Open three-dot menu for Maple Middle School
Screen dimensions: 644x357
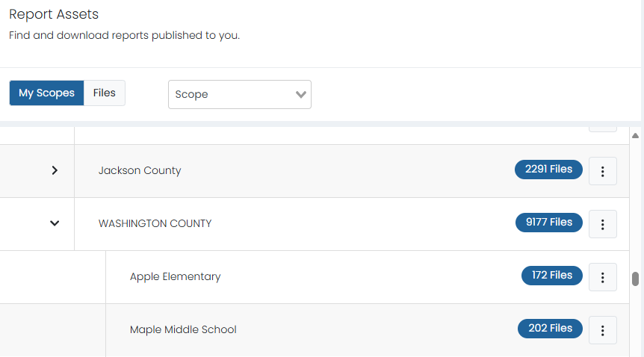(602, 330)
